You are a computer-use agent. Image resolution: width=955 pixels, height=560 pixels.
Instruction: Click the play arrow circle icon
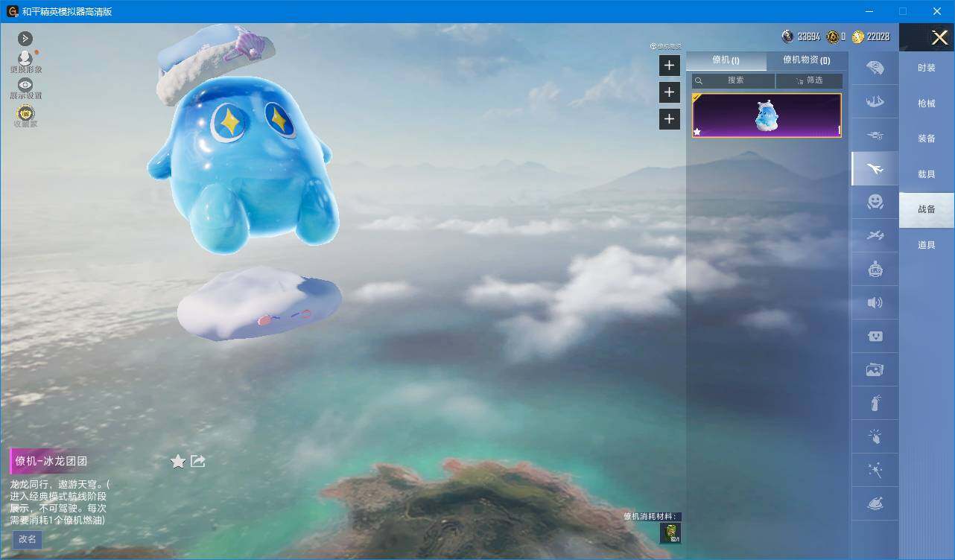(x=25, y=38)
